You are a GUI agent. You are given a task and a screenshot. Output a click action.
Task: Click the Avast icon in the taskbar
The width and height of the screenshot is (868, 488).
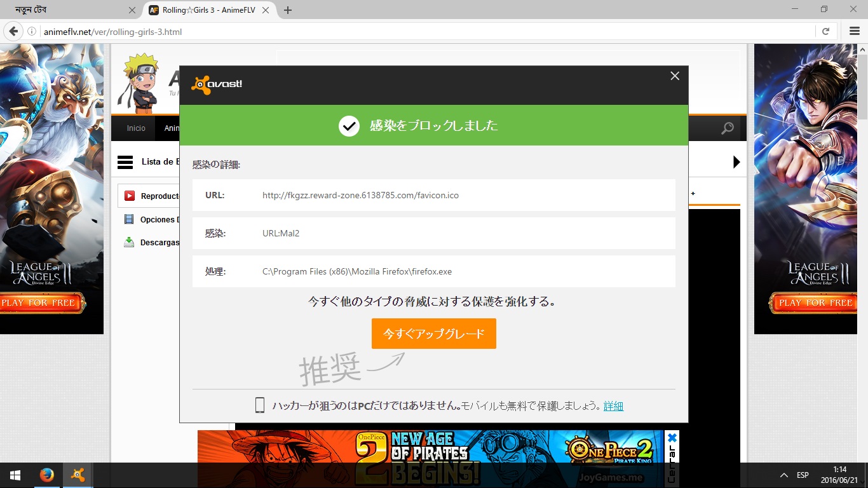[78, 475]
